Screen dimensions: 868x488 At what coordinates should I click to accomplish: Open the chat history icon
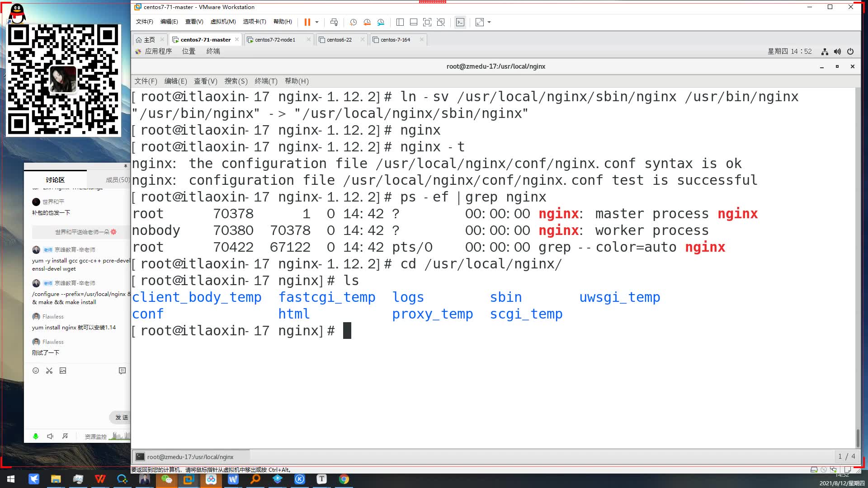pos(122,371)
